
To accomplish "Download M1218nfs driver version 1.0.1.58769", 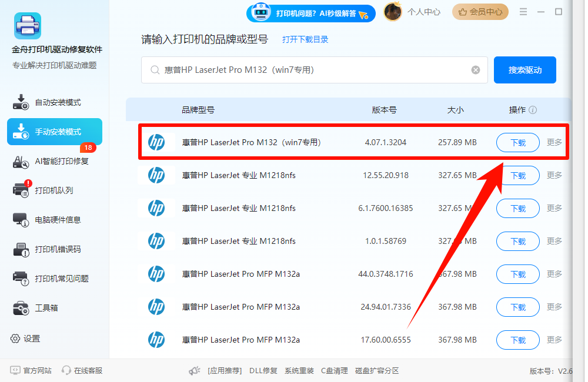I will (518, 242).
